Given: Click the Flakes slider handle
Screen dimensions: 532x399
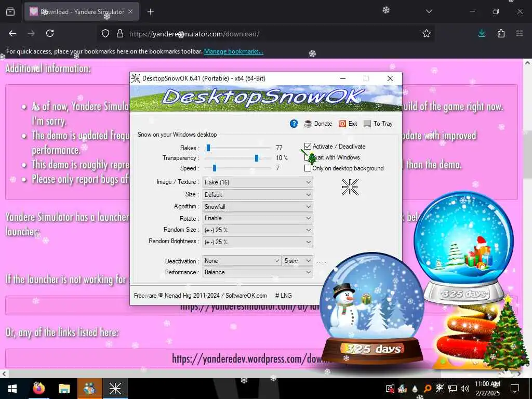Looking at the screenshot, I should [208, 148].
